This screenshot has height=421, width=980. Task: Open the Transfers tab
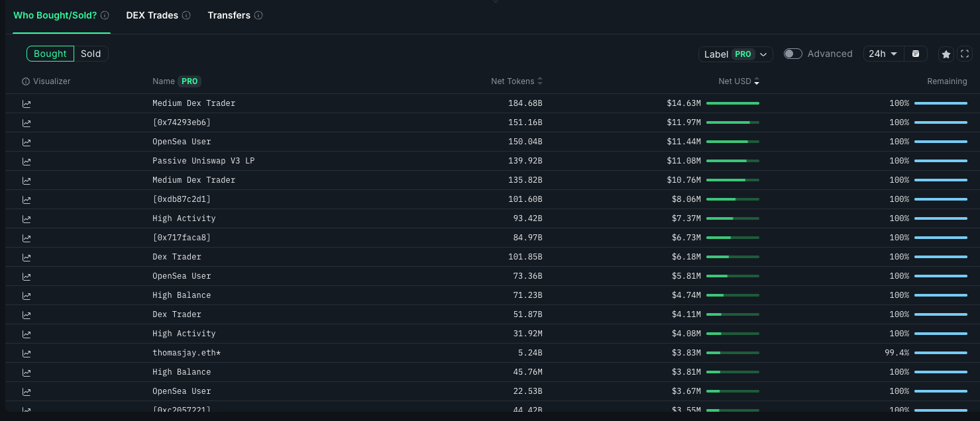pyautogui.click(x=229, y=15)
